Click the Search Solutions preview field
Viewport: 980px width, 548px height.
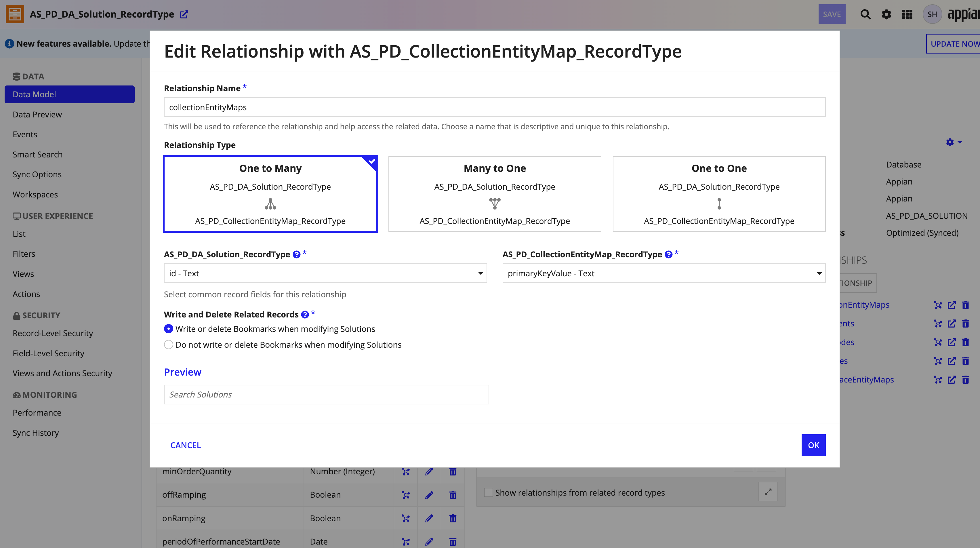[326, 395]
